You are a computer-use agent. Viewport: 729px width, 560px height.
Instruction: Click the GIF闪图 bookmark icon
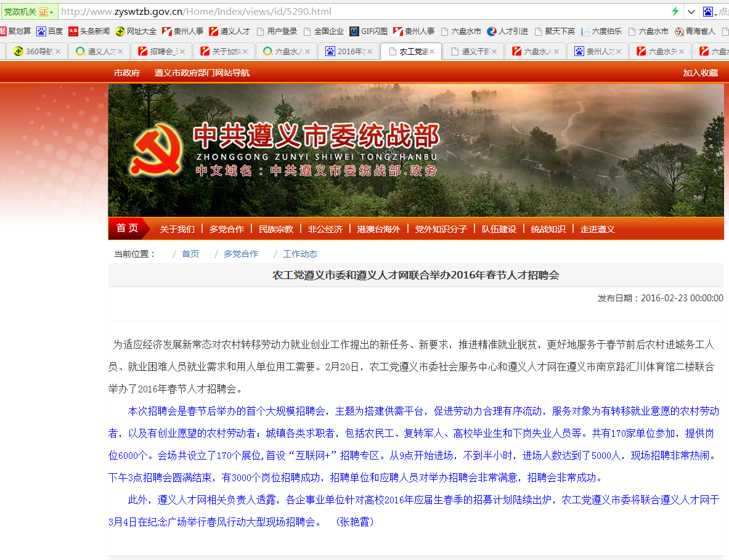tap(354, 31)
